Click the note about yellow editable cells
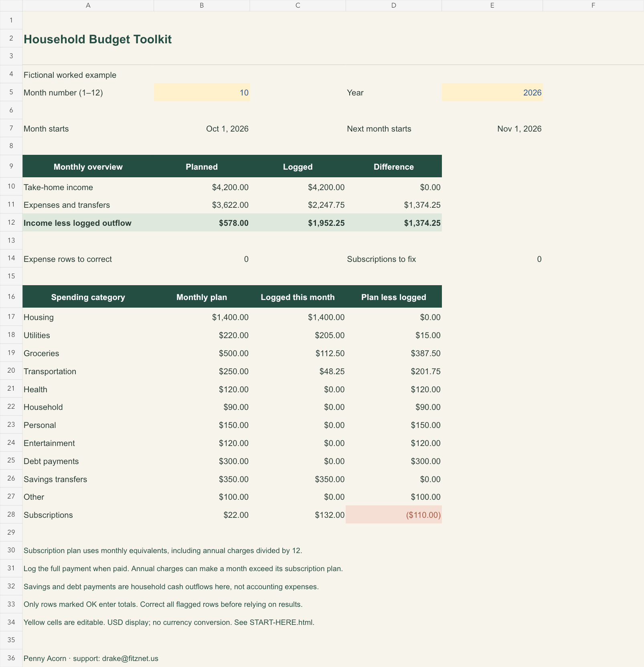Viewport: 644px width, 667px height. coord(169,622)
